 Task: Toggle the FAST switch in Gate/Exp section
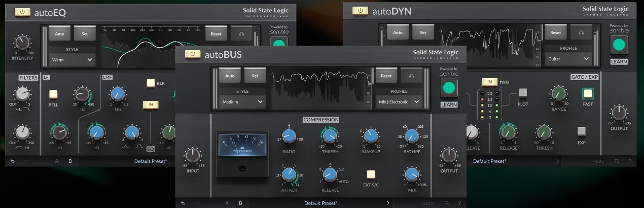[x=588, y=93]
